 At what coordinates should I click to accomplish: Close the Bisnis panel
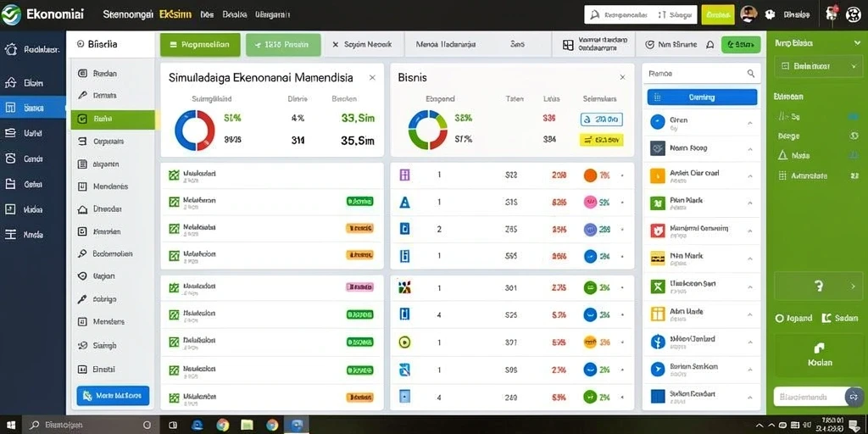tap(622, 77)
